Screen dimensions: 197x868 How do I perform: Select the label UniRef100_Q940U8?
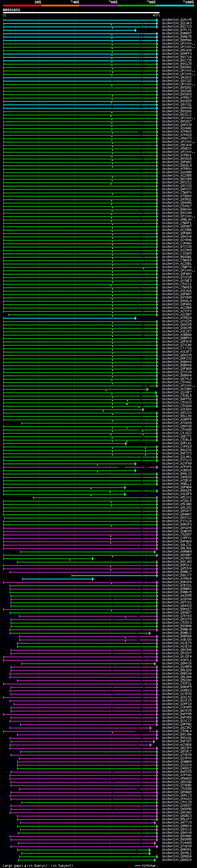click(177, 108)
